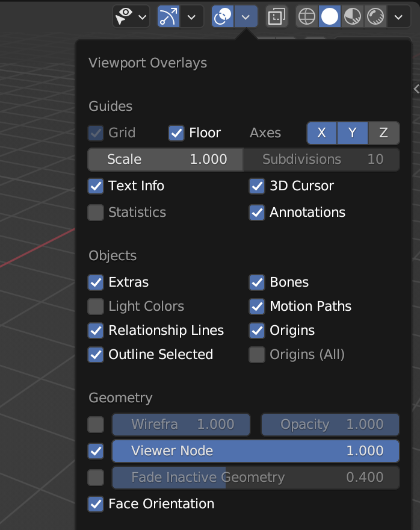The height and width of the screenshot is (530, 420).
Task: Expand the object visibility dropdown arrow
Action: pos(142,17)
